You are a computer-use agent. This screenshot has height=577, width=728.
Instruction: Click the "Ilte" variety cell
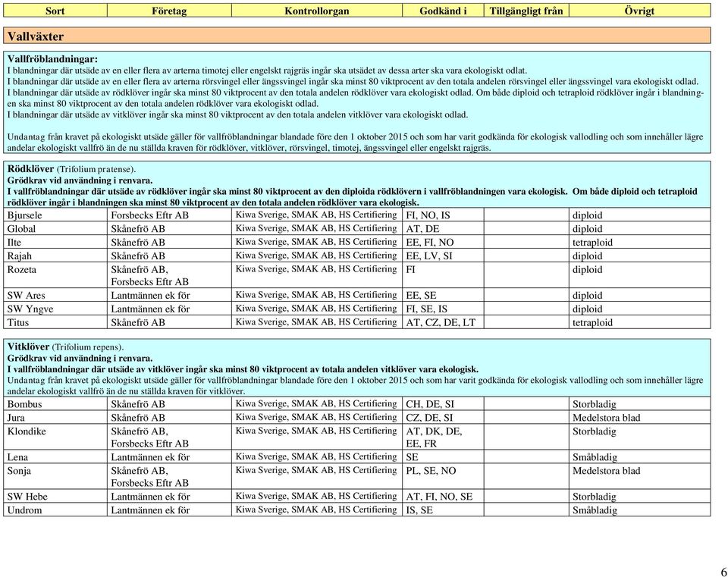(55, 242)
